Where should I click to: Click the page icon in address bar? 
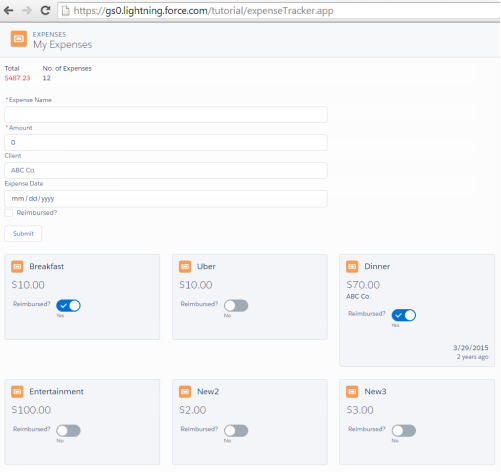point(66,11)
